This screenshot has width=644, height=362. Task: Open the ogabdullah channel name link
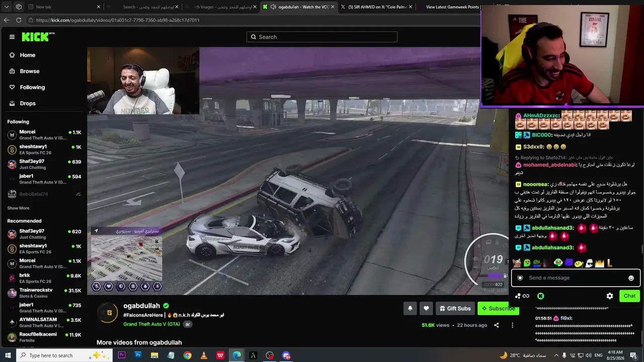click(x=141, y=306)
